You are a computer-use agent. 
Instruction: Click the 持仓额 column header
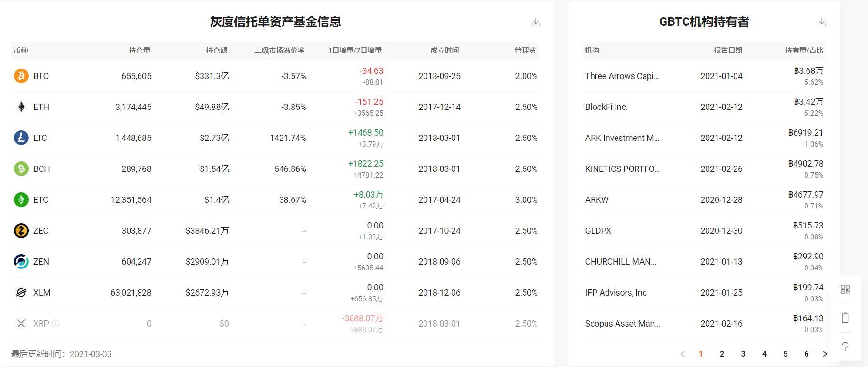coord(217,50)
